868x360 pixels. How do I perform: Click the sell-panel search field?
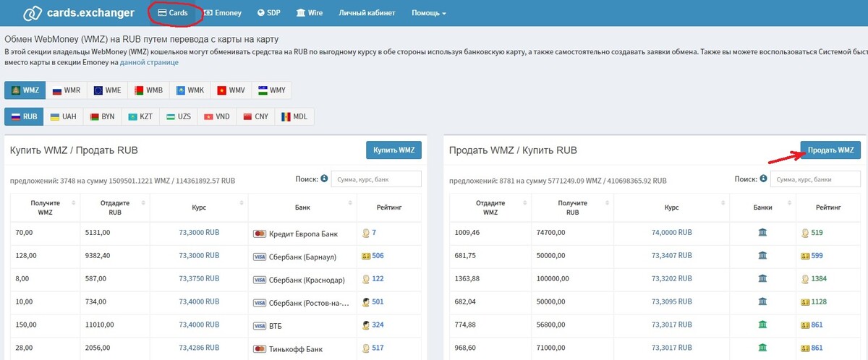pyautogui.click(x=815, y=179)
